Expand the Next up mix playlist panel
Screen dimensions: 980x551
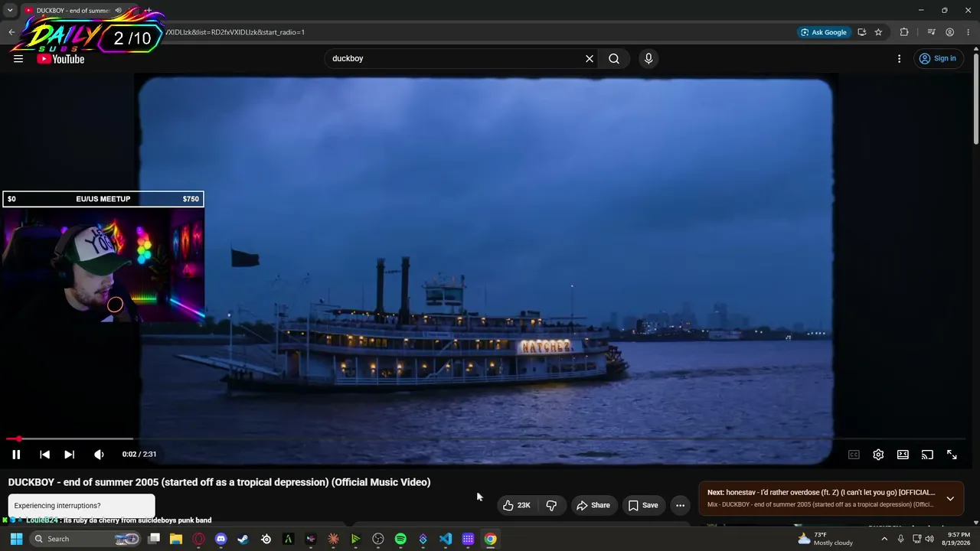[950, 498]
